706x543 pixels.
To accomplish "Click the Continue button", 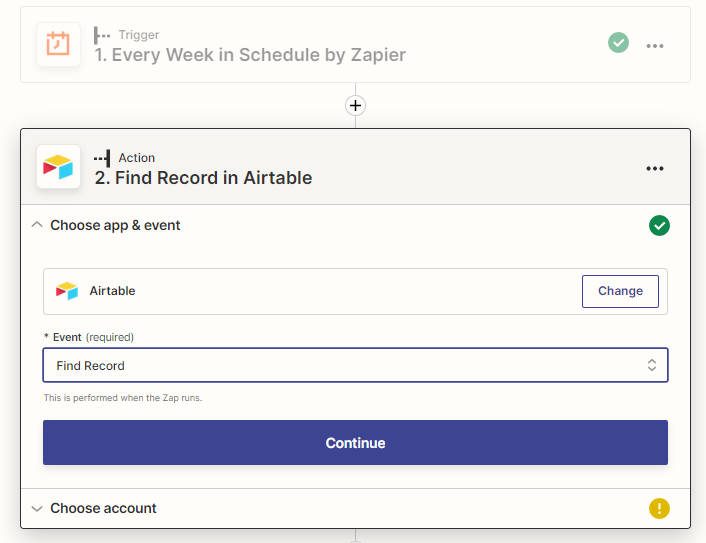I will (355, 443).
